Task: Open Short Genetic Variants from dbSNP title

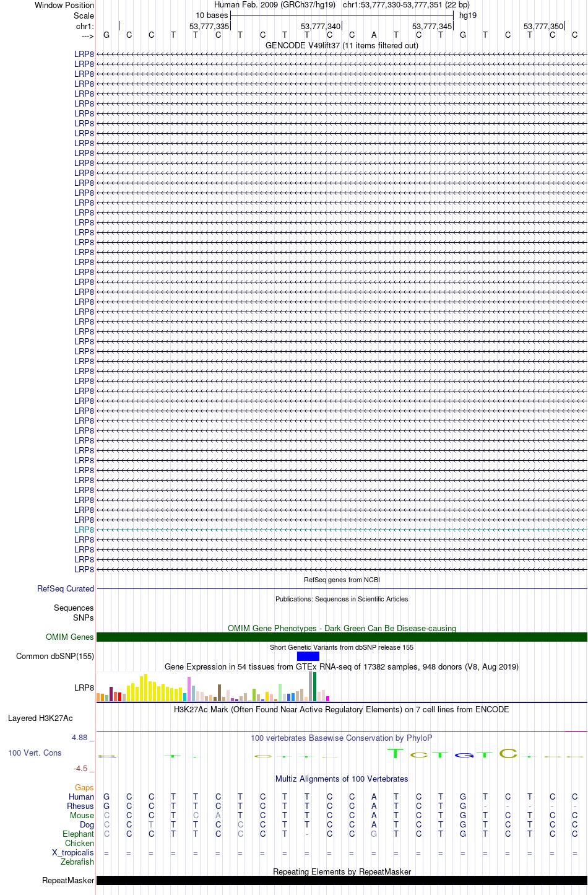Action: (342, 647)
